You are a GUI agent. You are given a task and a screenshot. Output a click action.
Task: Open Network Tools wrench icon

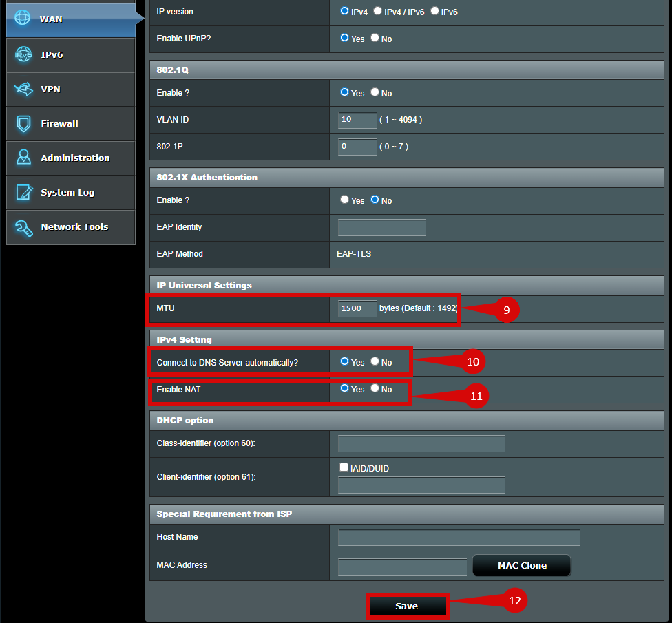(x=23, y=227)
